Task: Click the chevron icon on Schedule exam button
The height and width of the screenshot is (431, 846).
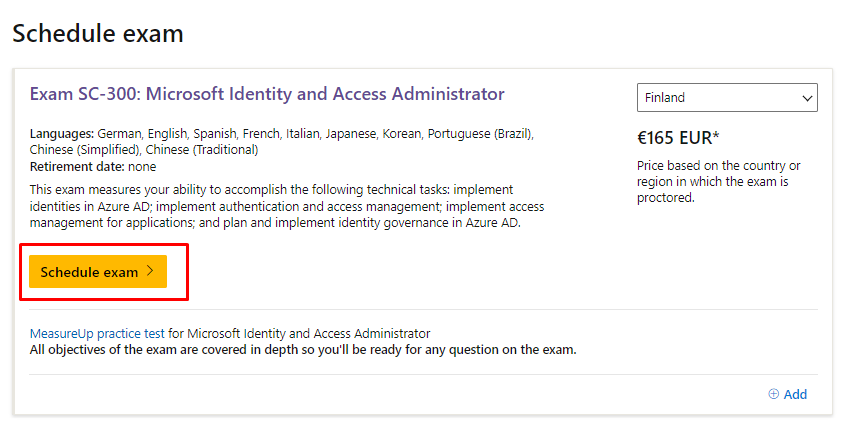Action: 150,272
